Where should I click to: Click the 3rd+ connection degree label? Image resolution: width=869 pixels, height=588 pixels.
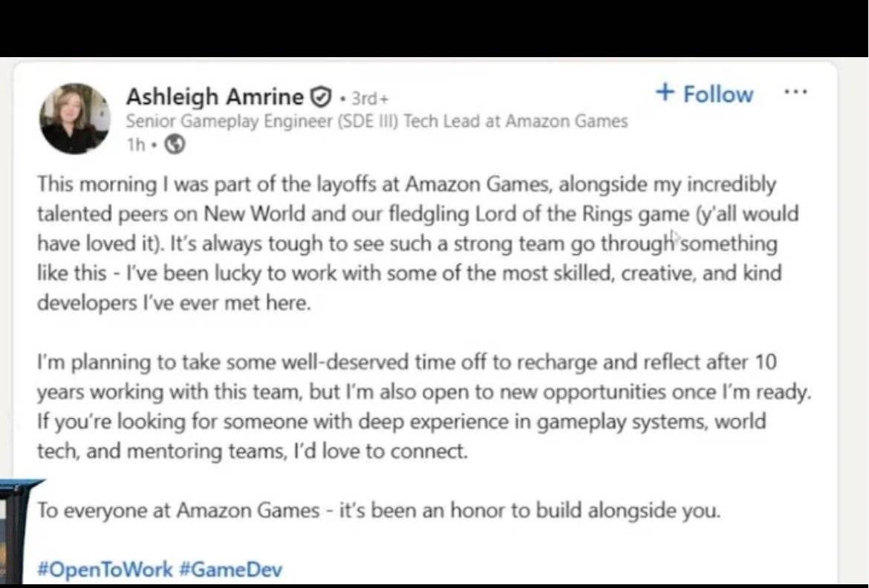(x=369, y=98)
